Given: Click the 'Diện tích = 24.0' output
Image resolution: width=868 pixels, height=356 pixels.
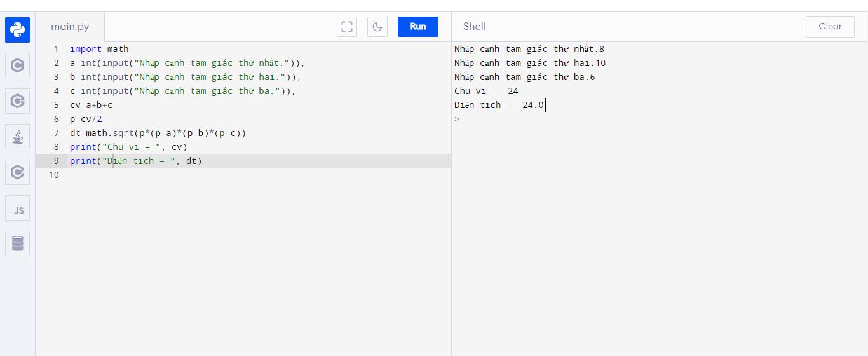Looking at the screenshot, I should point(499,105).
